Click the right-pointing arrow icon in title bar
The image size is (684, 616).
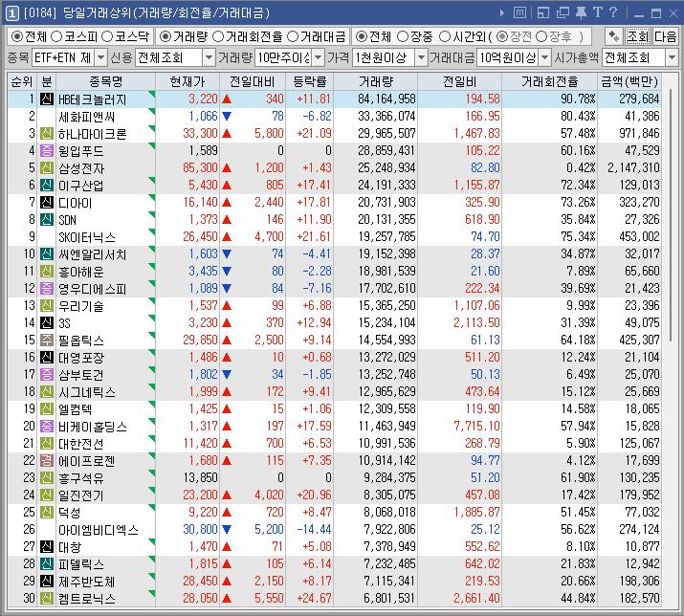502,13
